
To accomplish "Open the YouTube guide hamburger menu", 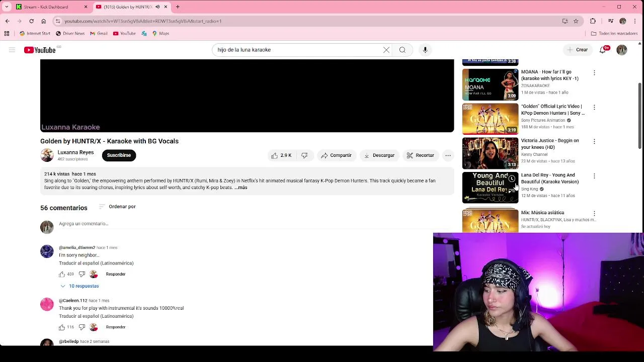I will point(12,50).
